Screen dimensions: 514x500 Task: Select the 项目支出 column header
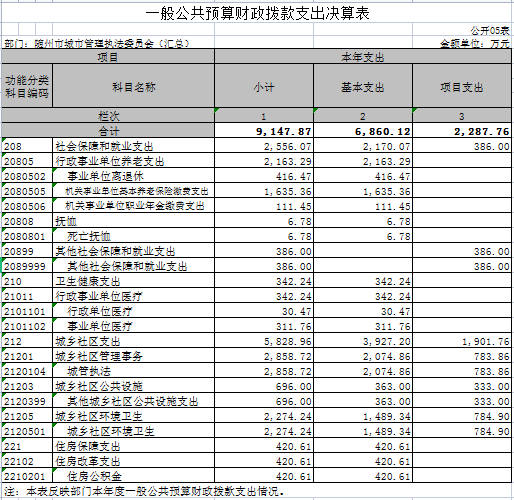tap(462, 87)
